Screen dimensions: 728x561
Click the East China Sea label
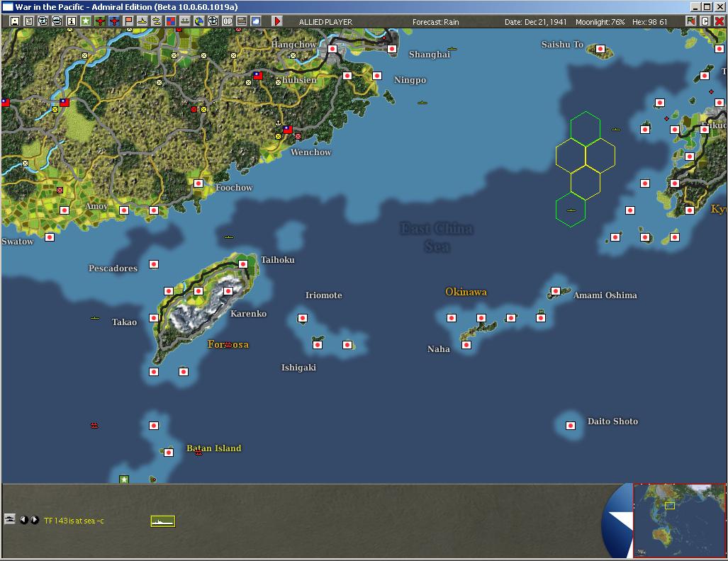click(437, 237)
